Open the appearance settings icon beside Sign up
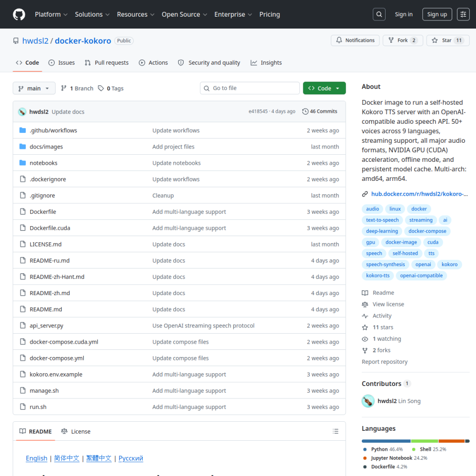The height and width of the screenshot is (476, 476). tap(463, 14)
